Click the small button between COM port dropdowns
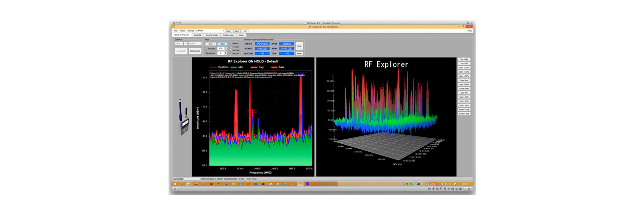 (x=186, y=43)
